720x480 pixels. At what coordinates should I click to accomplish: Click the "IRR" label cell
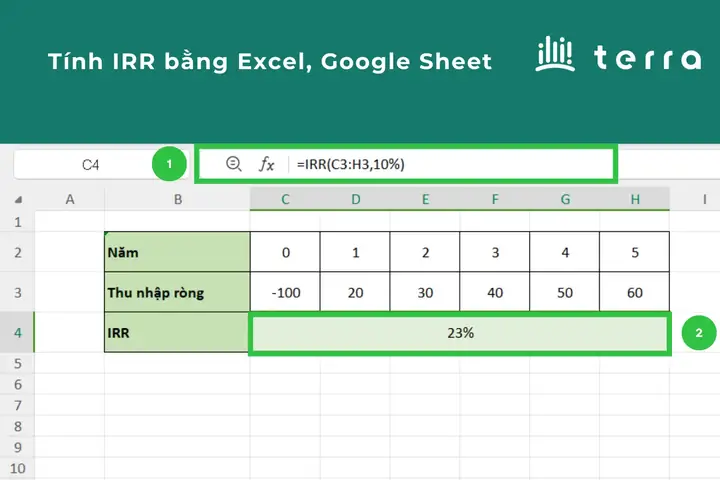(x=177, y=332)
